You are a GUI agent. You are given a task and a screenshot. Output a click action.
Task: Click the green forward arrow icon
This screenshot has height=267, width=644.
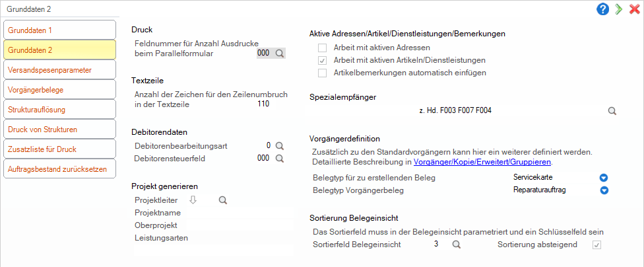click(618, 9)
